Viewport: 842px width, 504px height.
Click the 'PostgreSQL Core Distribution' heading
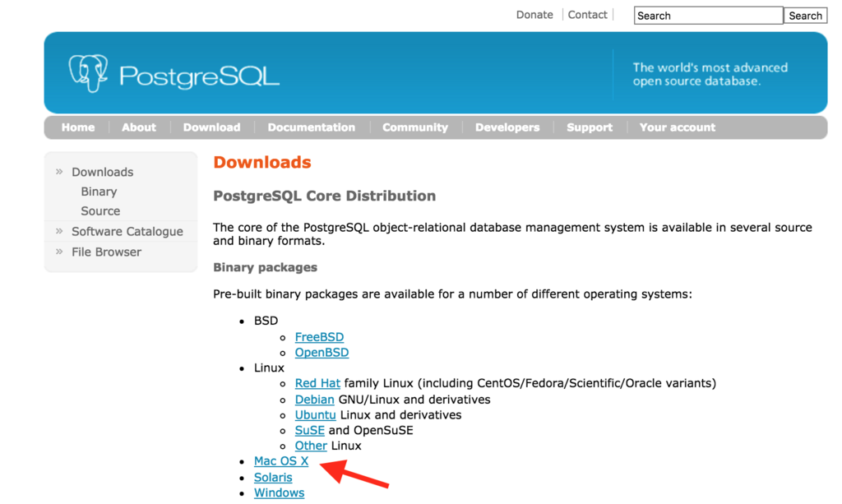point(324,197)
